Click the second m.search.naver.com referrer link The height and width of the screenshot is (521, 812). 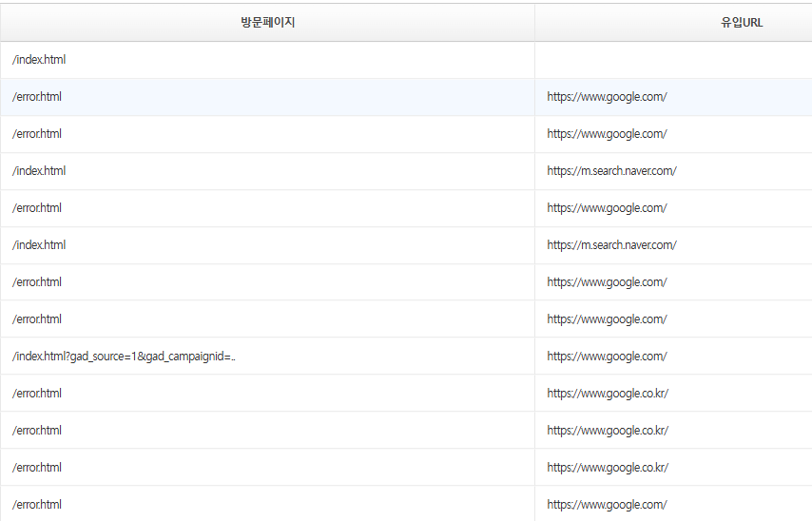coord(611,245)
